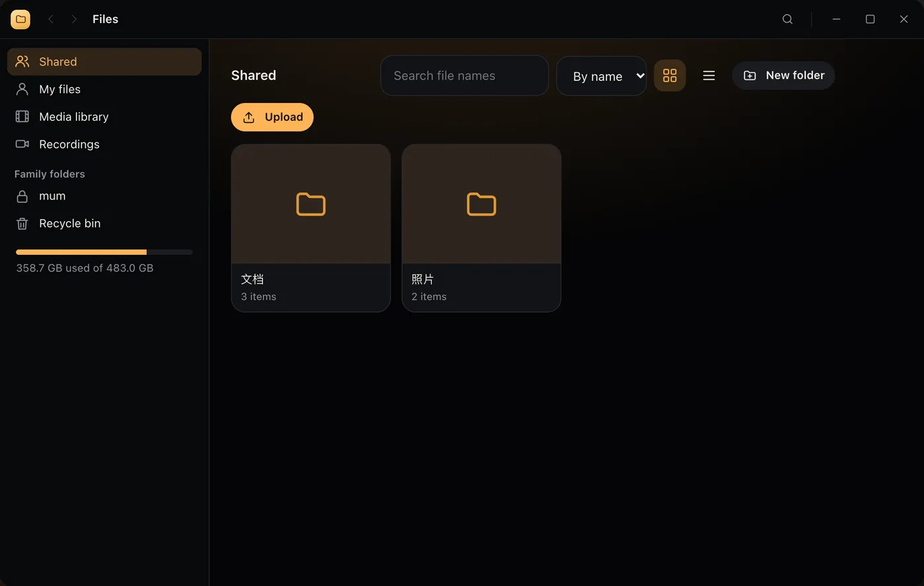Screen dimensions: 924x586
Task: Click the Files app folder icon
Action: tap(20, 19)
